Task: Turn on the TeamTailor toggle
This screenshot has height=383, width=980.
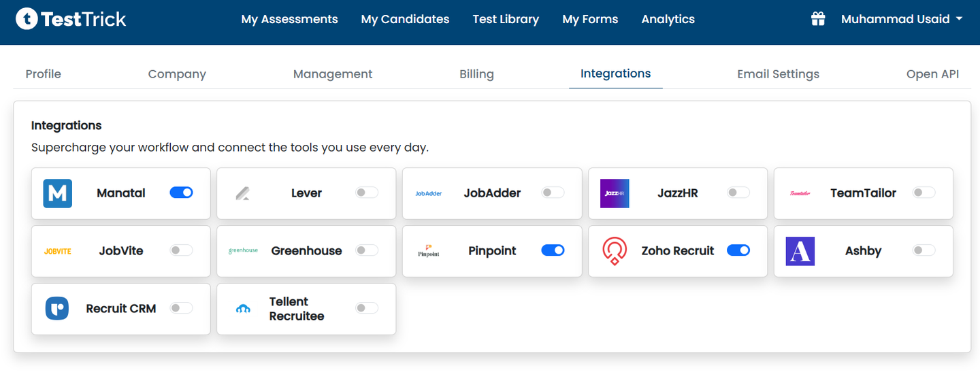Action: pos(924,193)
